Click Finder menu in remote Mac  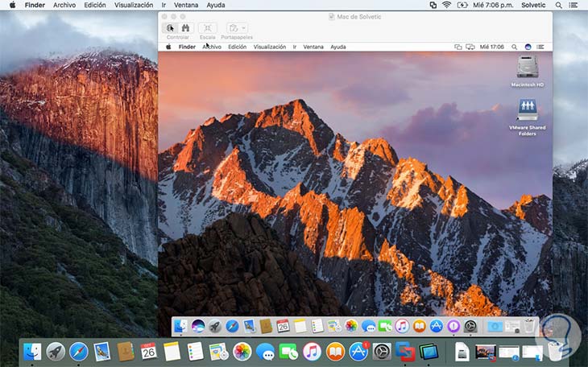point(187,47)
